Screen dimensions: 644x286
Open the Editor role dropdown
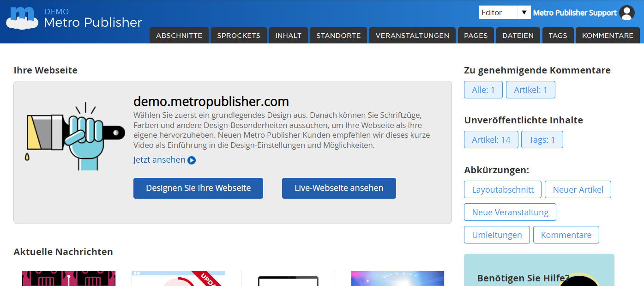tap(505, 12)
